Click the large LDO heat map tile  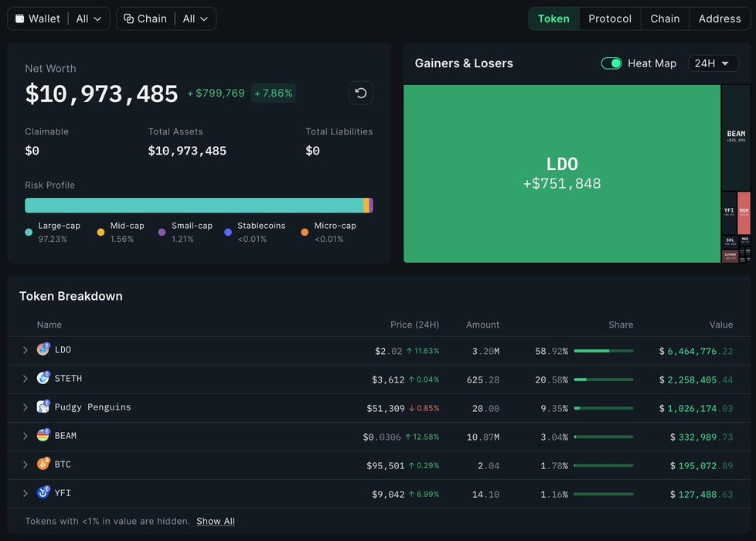562,174
